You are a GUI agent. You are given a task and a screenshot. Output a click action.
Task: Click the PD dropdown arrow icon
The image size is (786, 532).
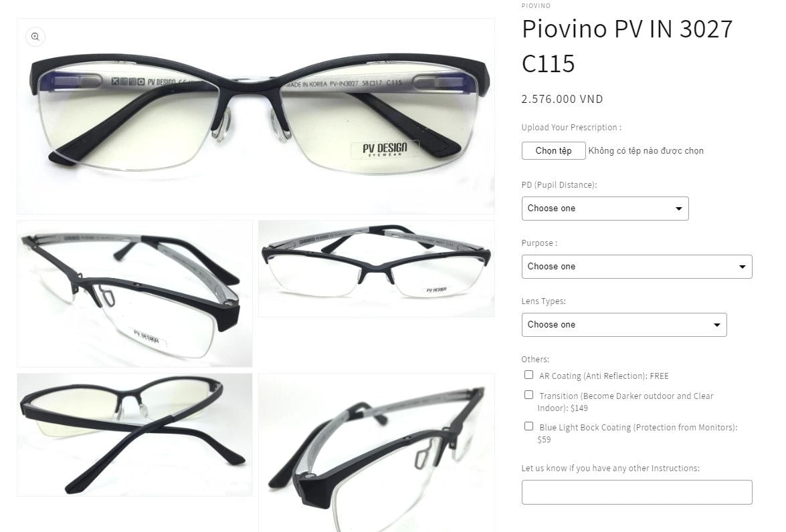[679, 209]
